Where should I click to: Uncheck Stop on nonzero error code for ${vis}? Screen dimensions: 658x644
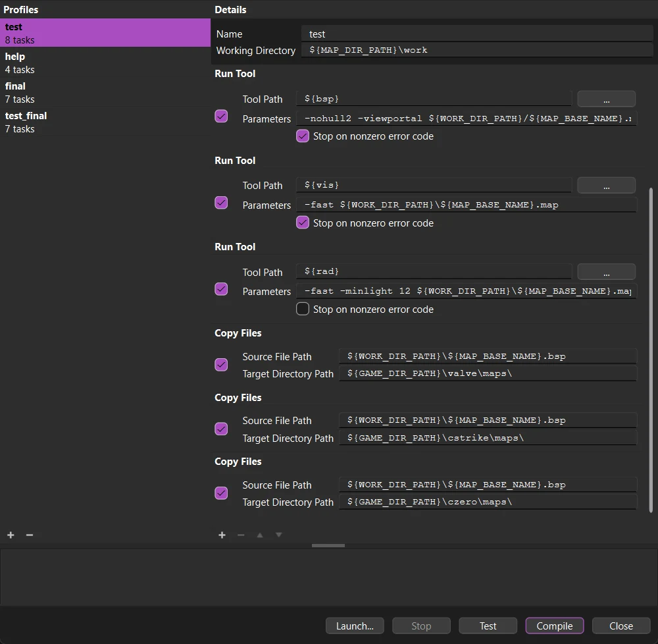303,223
